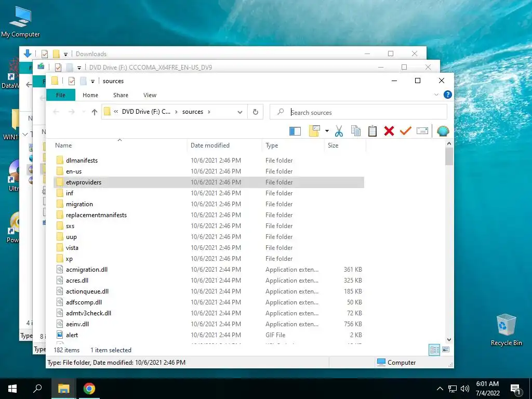The image size is (532, 399).
Task: Open recent locations dropdown next to forward
Action: pos(84,112)
